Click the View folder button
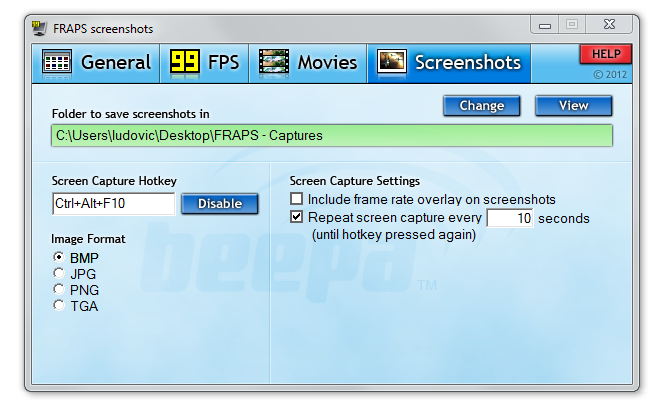This screenshot has width=668, height=410. (x=573, y=106)
